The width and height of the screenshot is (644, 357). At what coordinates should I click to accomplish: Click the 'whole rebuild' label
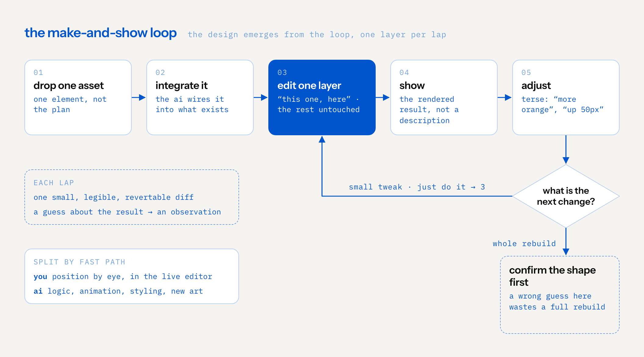click(x=524, y=244)
